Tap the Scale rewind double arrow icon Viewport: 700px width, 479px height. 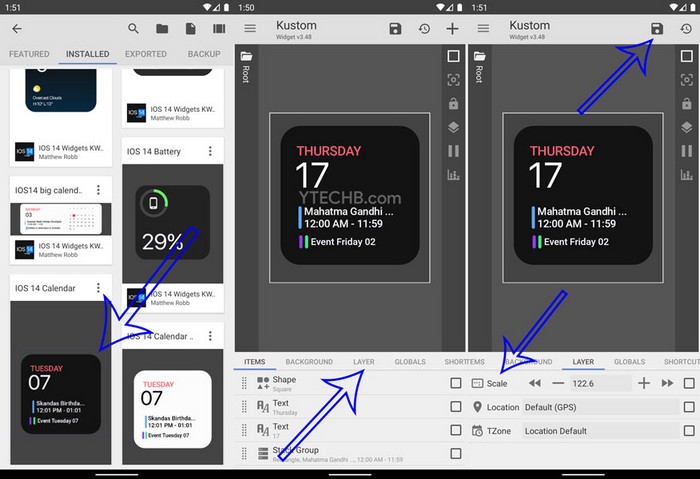coord(535,383)
